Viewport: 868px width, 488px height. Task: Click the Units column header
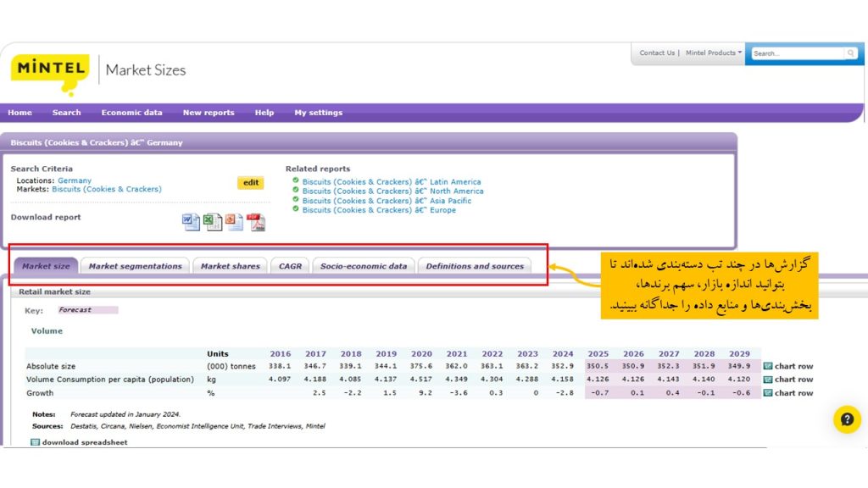(218, 353)
